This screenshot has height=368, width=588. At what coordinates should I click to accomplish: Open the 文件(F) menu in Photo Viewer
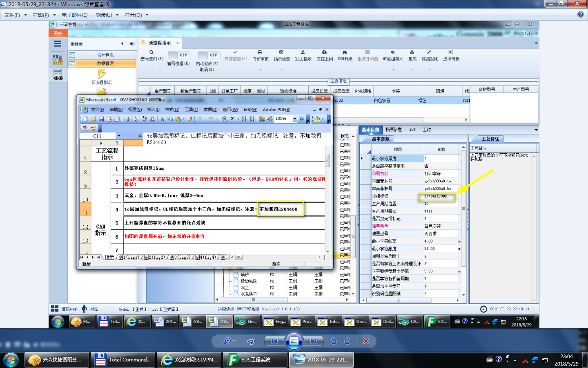pyautogui.click(x=15, y=15)
